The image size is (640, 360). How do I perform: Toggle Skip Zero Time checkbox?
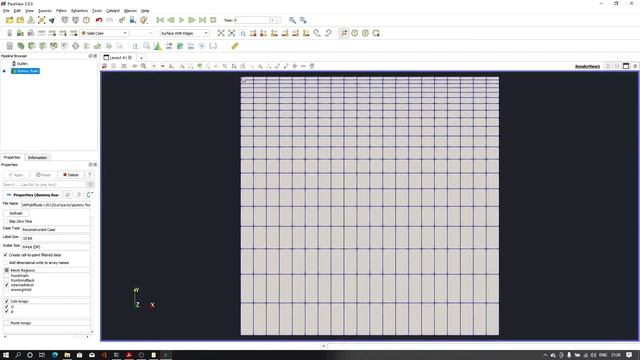click(x=6, y=221)
